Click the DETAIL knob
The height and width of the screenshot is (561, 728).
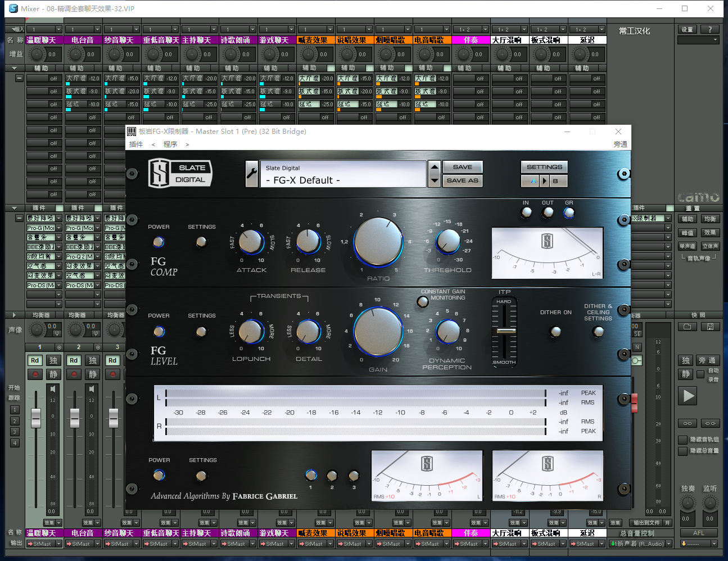click(308, 332)
